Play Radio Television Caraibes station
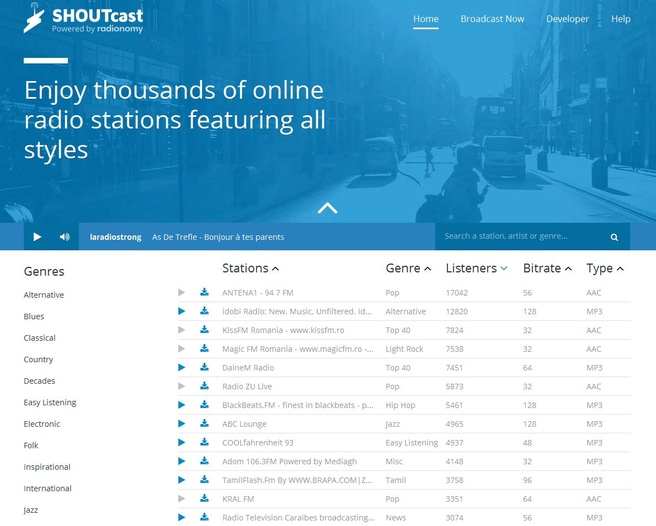 [x=182, y=517]
